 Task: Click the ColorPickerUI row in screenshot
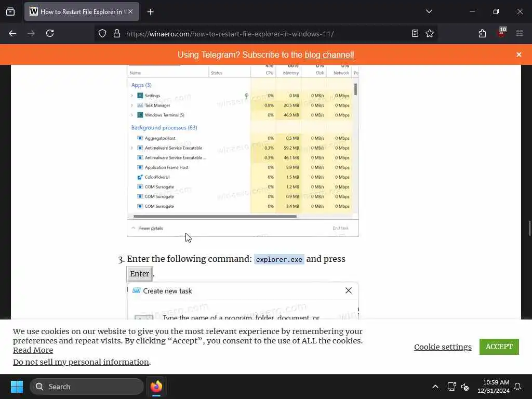coord(240,177)
